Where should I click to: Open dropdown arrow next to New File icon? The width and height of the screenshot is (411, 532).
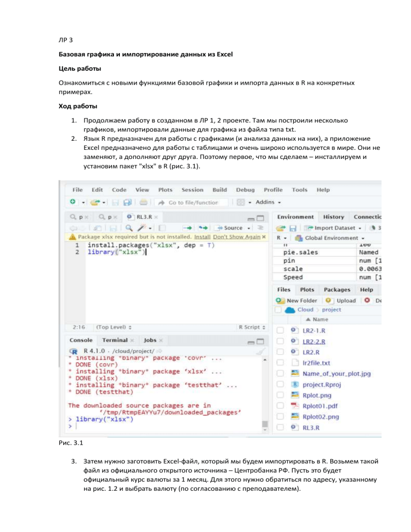(x=83, y=202)
